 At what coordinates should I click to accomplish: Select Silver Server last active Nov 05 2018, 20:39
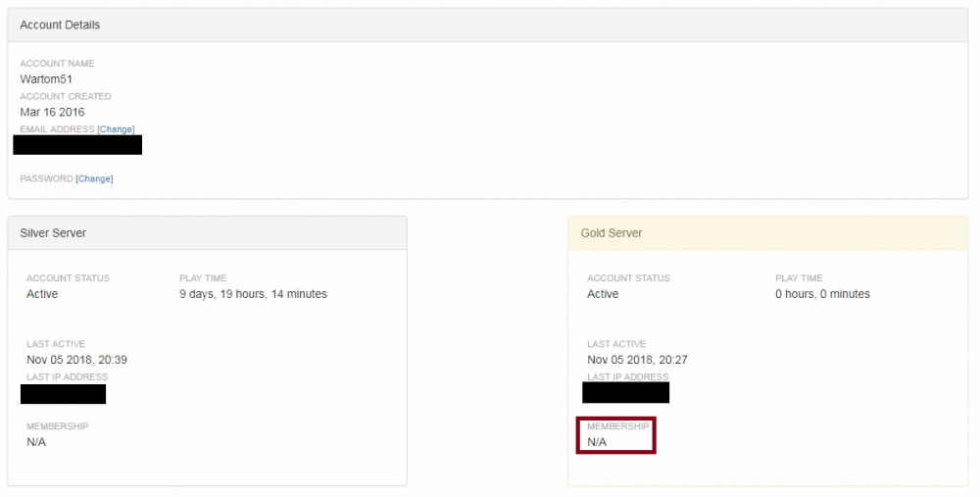click(x=76, y=360)
